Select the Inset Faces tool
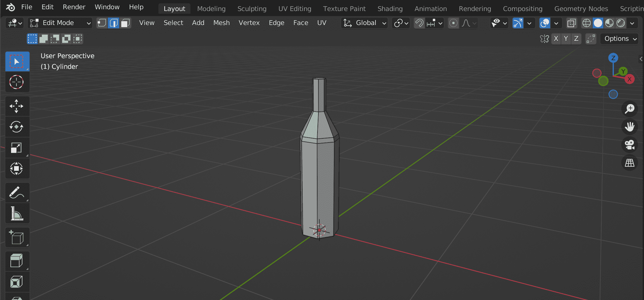 [x=17, y=282]
